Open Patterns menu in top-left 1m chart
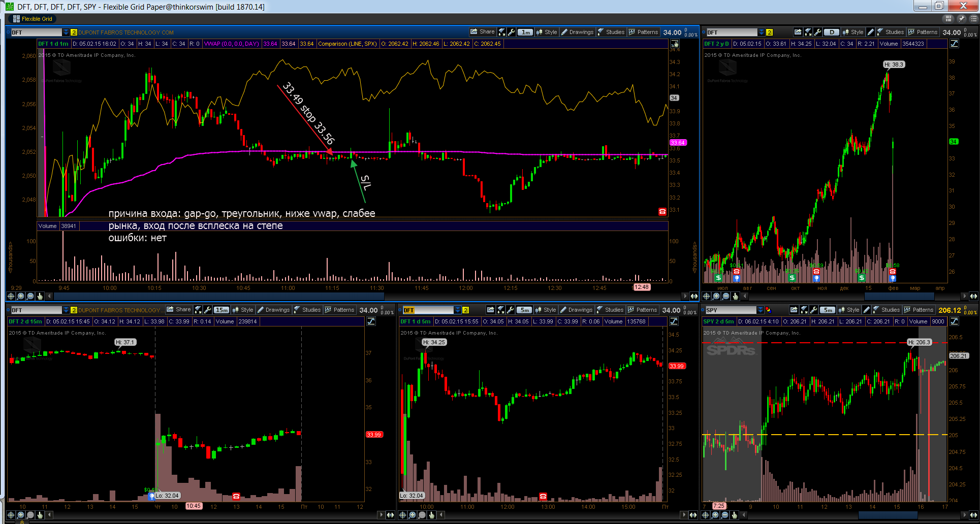Screen dimensions: 980x524 [643, 32]
